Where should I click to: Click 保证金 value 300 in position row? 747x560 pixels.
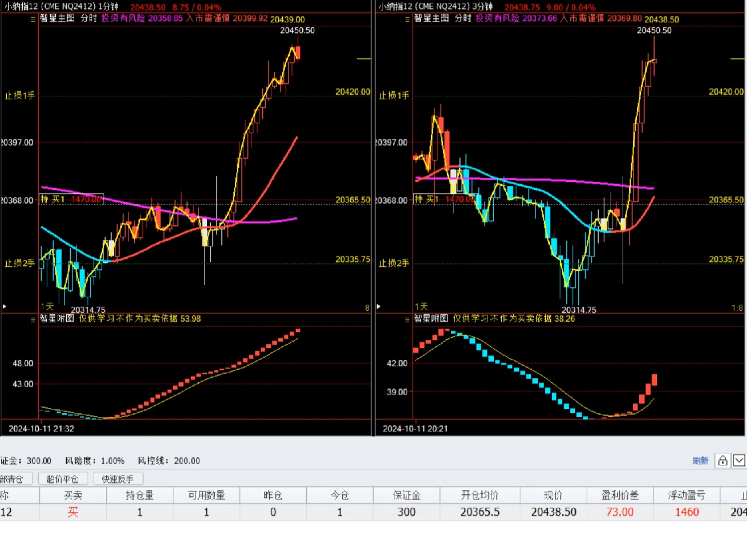pos(407,512)
